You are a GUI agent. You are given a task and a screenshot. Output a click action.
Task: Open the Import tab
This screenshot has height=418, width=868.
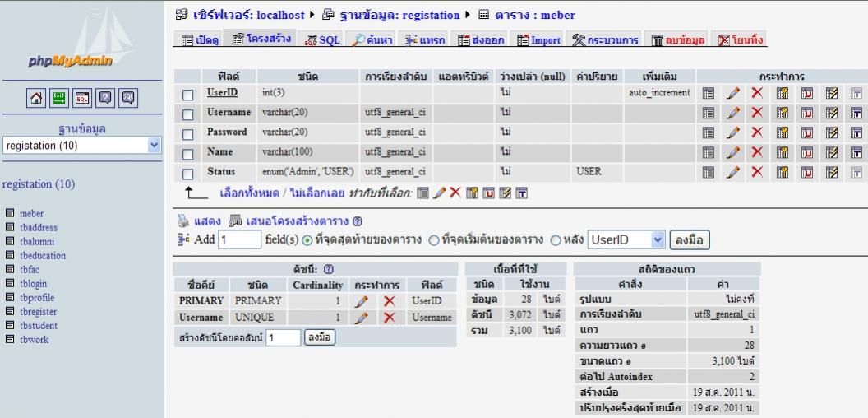coord(538,40)
